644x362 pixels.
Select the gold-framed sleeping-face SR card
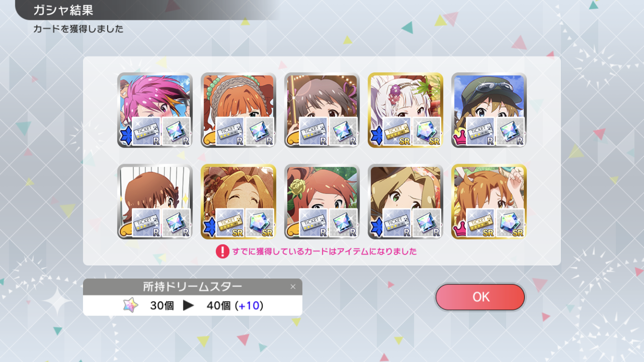pos(238,202)
